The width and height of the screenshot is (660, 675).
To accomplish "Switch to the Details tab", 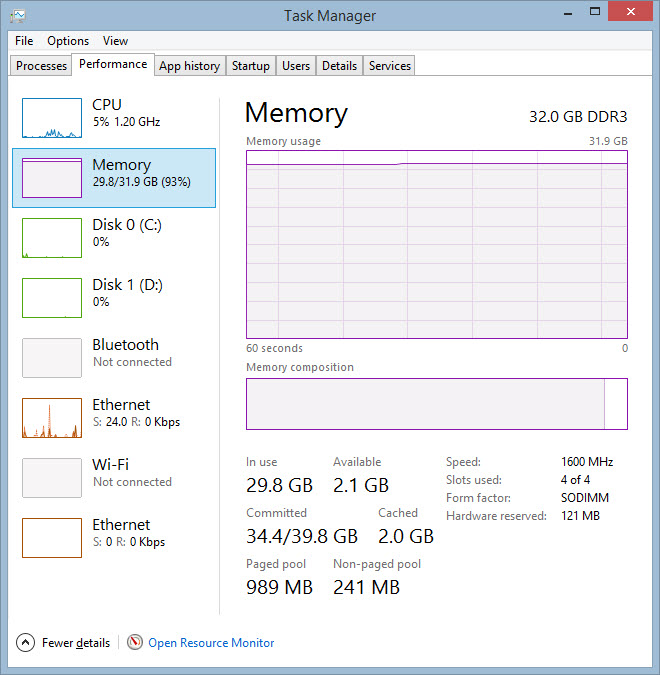I will tap(339, 66).
